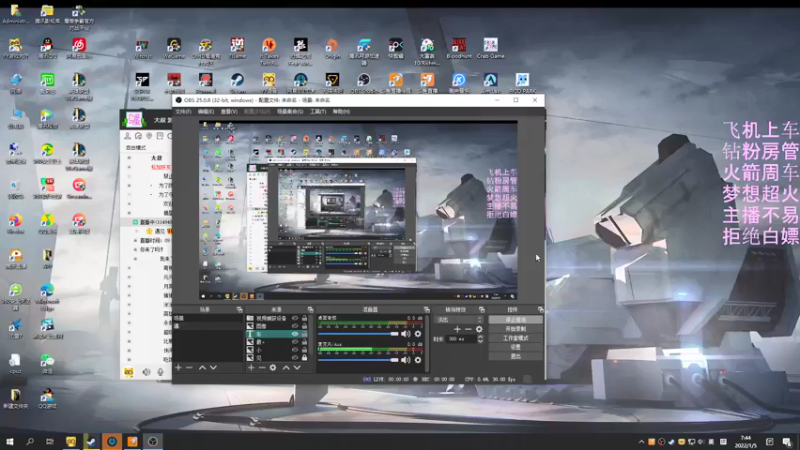800x450 pixels.
Task: Open the Bloodhunt desktop shortcut
Action: click(459, 48)
